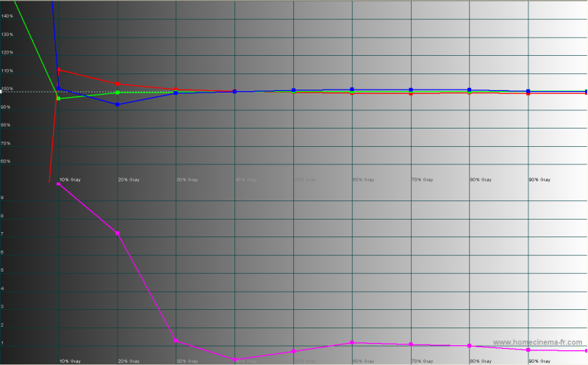
Task: Click the blue curve marker at 80% Gray
Action: (x=470, y=90)
